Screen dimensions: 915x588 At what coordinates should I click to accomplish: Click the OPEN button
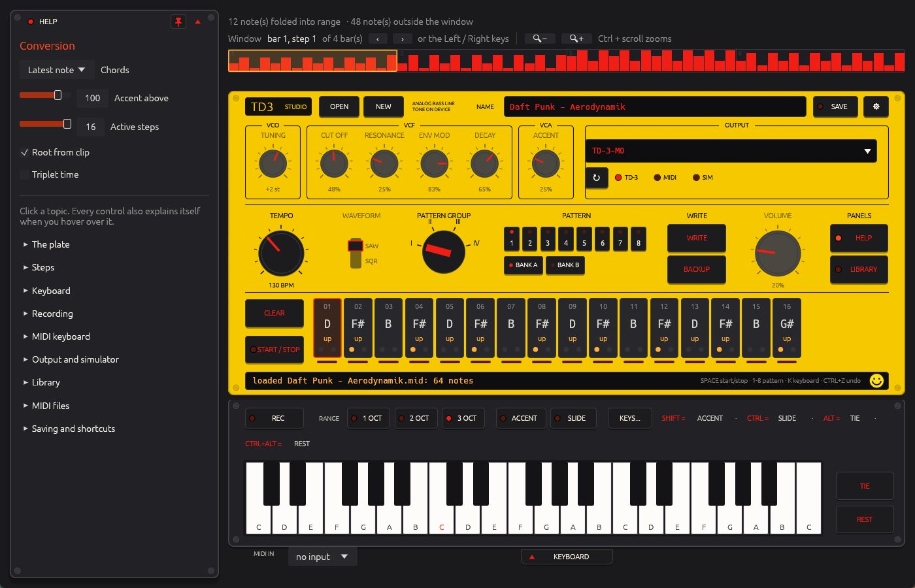(339, 106)
